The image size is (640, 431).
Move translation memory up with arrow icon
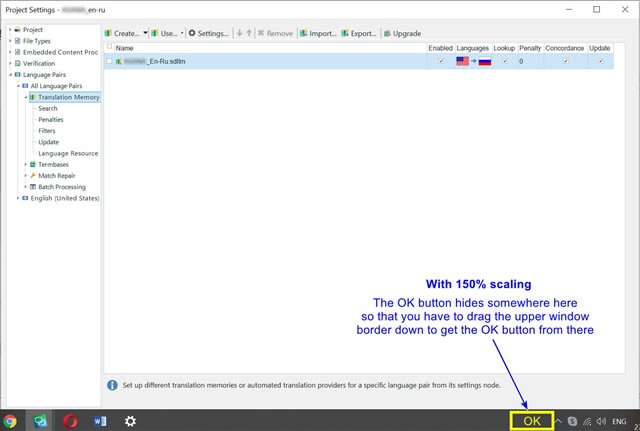point(249,33)
